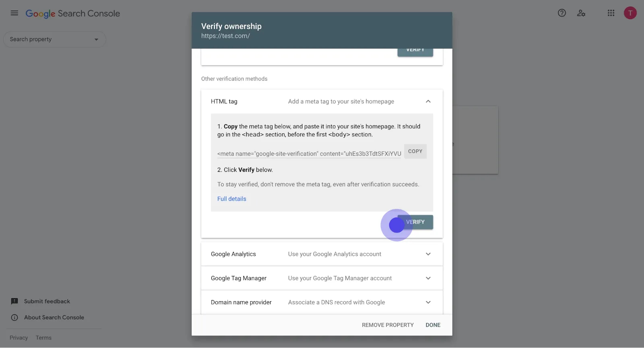Click the Google Analytics row label

(233, 254)
